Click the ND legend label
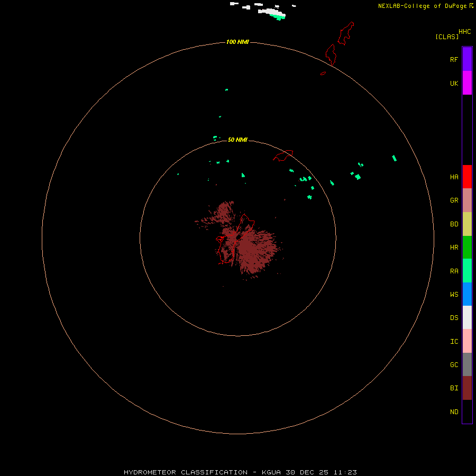This screenshot has height=476, width=476. click(x=454, y=412)
